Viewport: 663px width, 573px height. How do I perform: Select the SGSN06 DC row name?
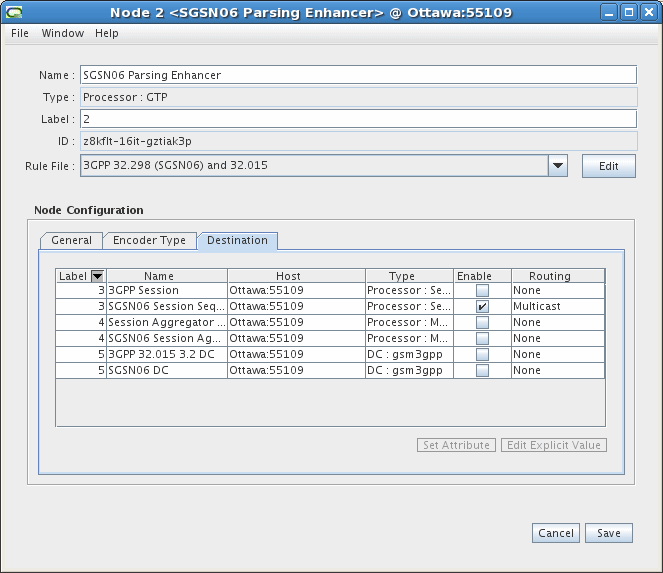pyautogui.click(x=167, y=370)
